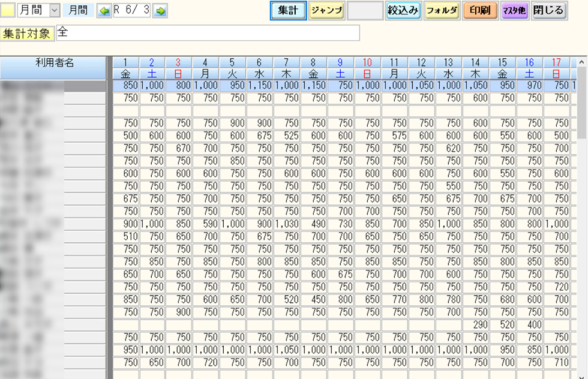Click the 印刷 button
The image size is (588, 379).
point(480,11)
